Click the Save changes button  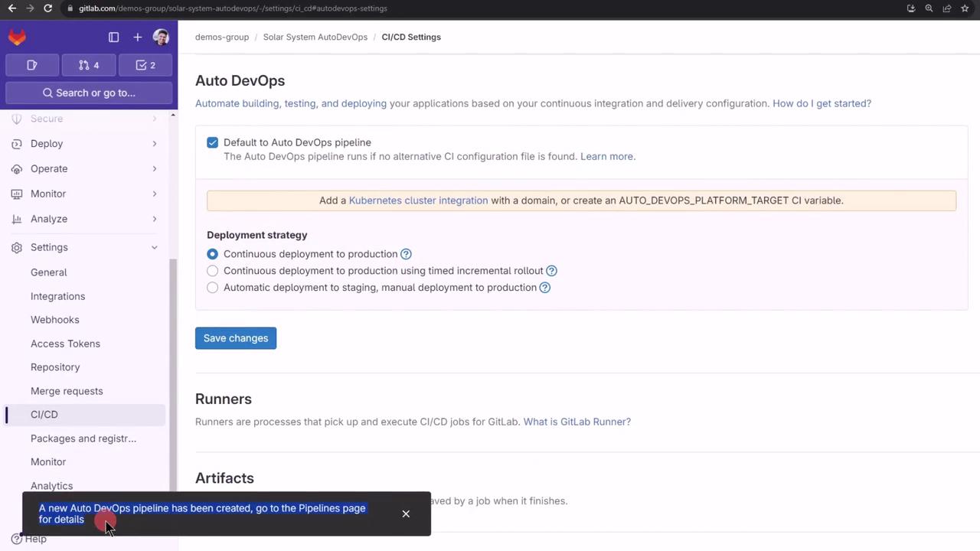click(236, 338)
